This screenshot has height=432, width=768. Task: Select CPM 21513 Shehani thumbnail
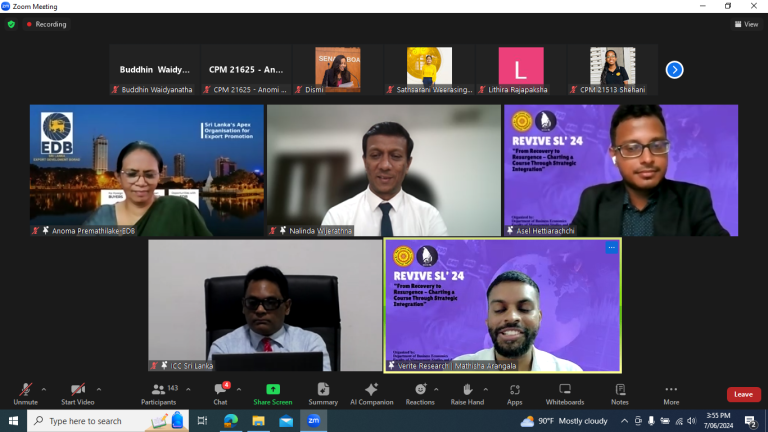click(x=612, y=70)
